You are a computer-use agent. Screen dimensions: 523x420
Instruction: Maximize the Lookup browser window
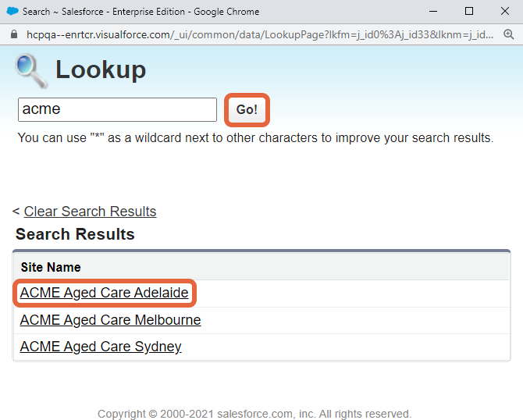tap(469, 11)
